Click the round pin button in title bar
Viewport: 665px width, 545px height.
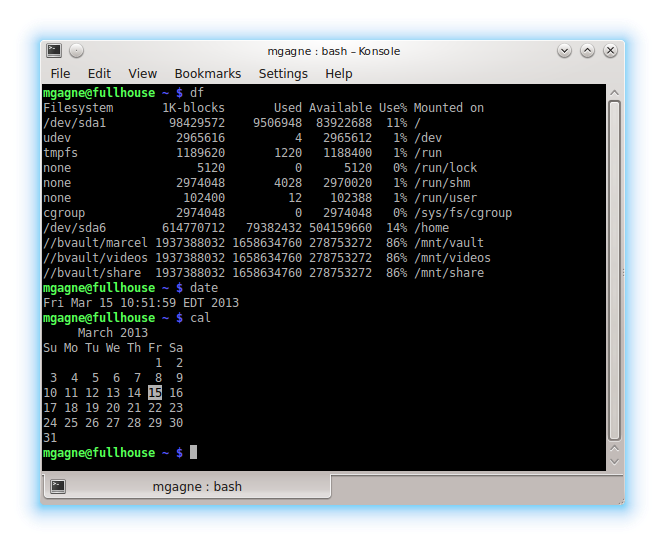[76, 51]
